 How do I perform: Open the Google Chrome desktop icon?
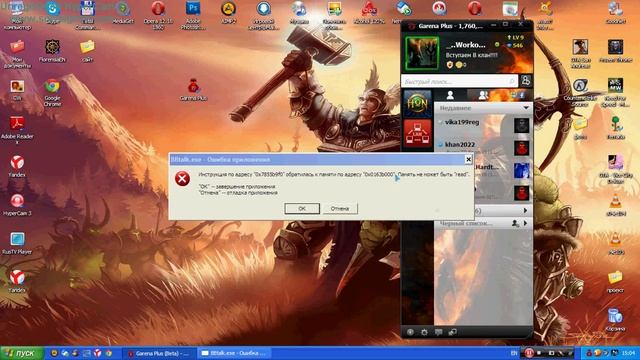pyautogui.click(x=52, y=93)
